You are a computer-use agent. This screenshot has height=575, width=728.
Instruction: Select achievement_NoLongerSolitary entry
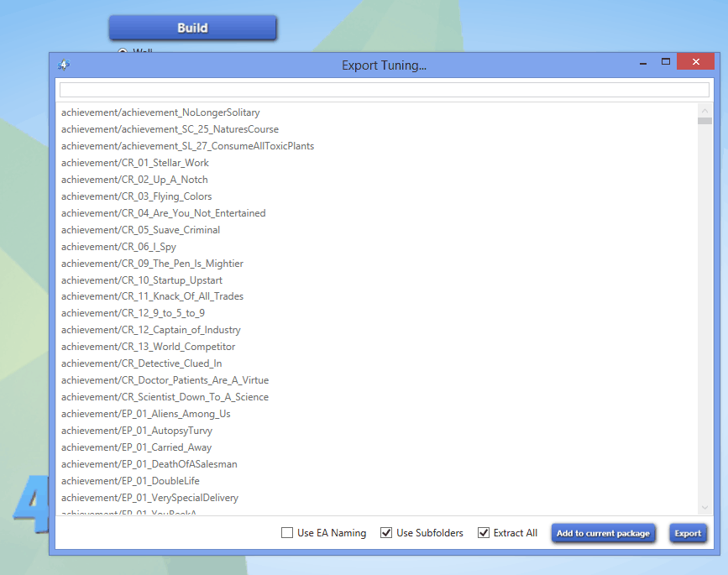pyautogui.click(x=160, y=112)
